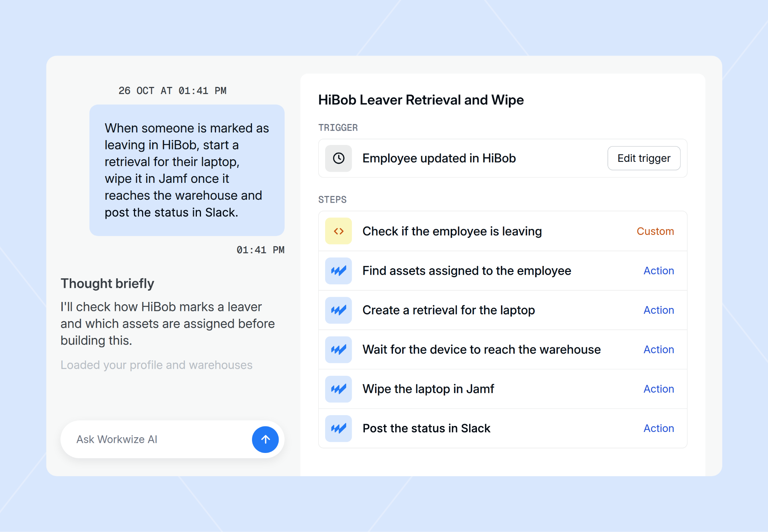The width and height of the screenshot is (768, 532).
Task: Select the Custom label on the first step
Action: [655, 231]
